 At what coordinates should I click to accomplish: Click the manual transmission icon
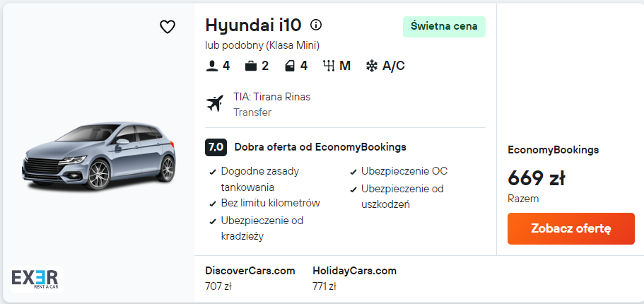[329, 66]
